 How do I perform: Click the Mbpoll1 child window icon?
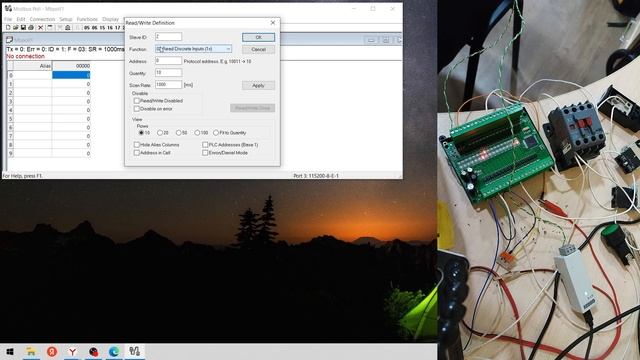pos(9,40)
